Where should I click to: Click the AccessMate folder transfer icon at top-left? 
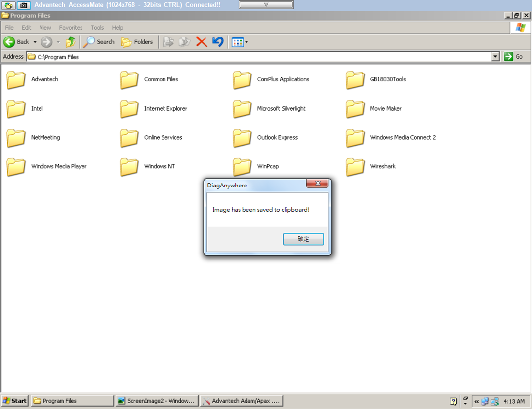(x=9, y=5)
